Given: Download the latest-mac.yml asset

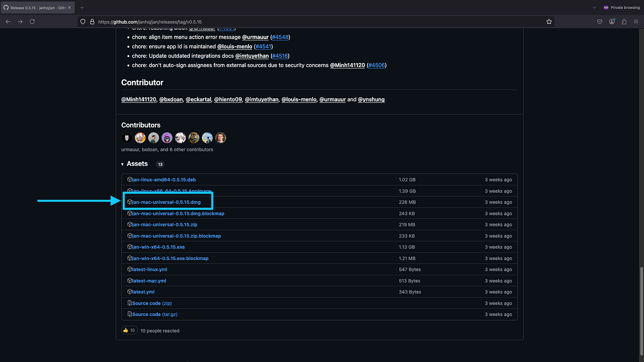Looking at the screenshot, I should coord(149,281).
